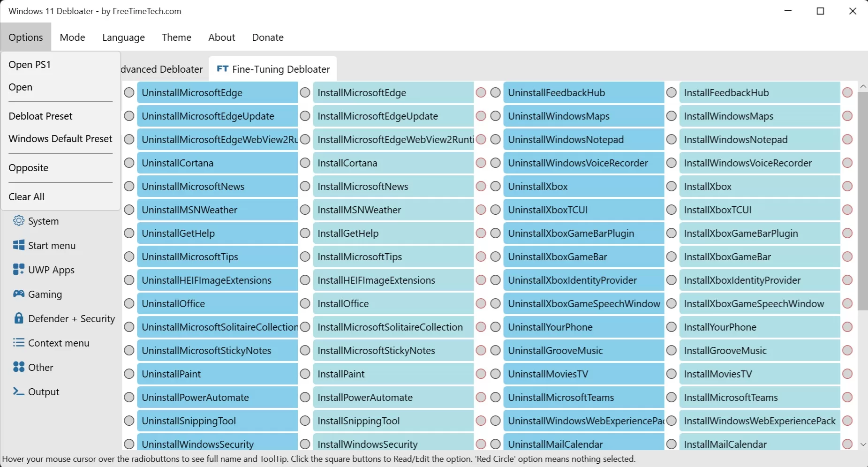The height and width of the screenshot is (467, 868).
Task: Open the Gaming section in sidebar
Action: coord(38,294)
